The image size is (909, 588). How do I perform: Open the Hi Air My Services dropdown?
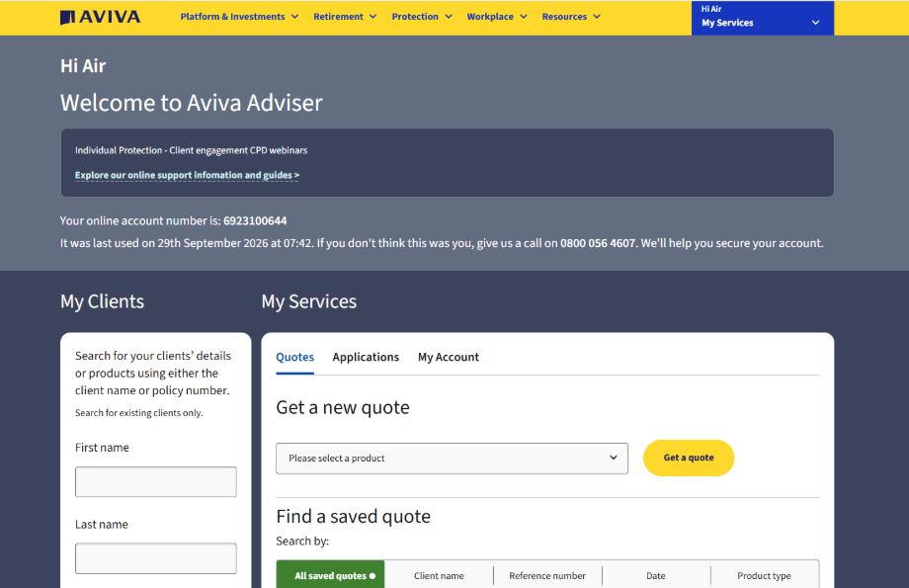[763, 18]
